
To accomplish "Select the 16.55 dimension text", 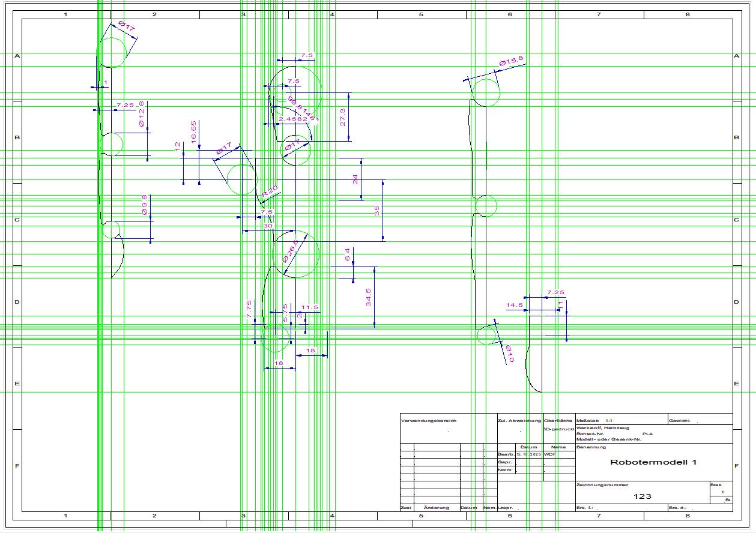I will tap(193, 131).
